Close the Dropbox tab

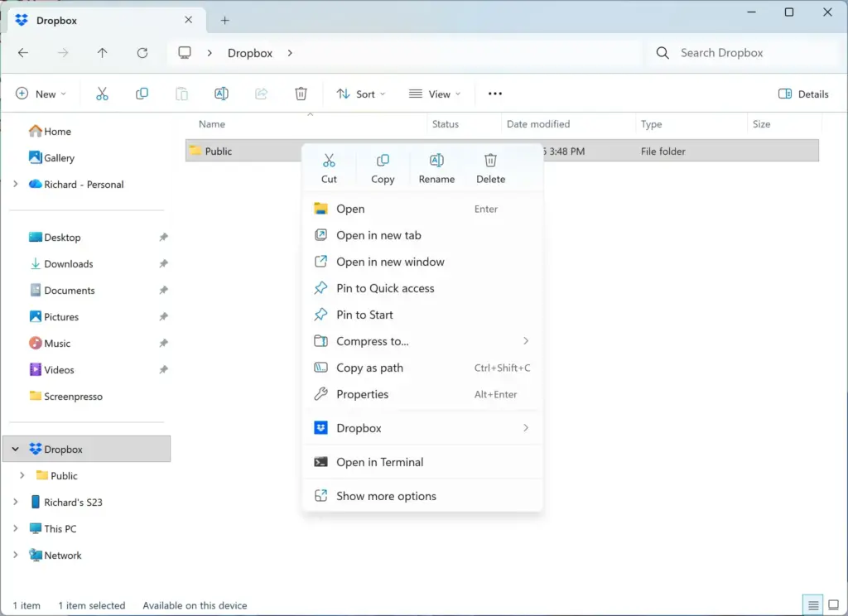coord(188,20)
